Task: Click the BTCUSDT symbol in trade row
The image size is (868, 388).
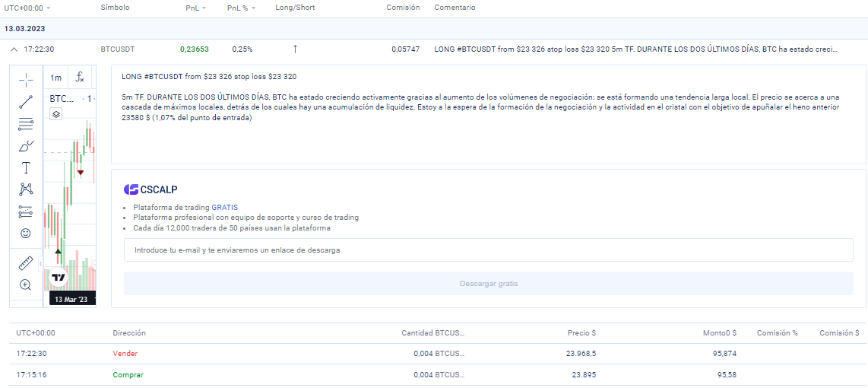Action: tap(117, 49)
